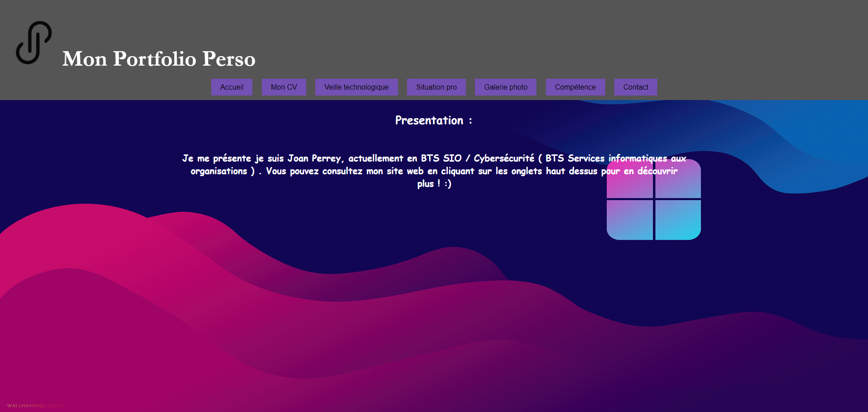Click the JP logo icon in header
The height and width of the screenshot is (412, 868).
tap(34, 43)
